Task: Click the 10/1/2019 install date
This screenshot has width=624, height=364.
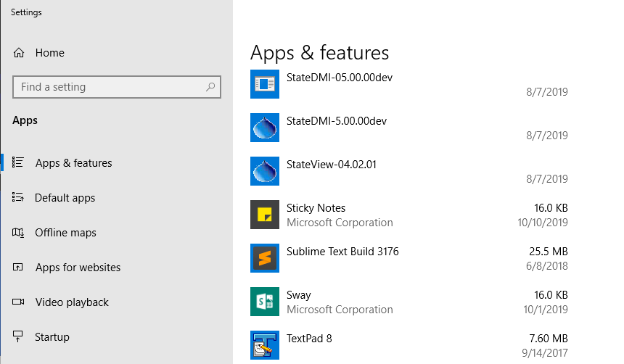Action: 546,310
